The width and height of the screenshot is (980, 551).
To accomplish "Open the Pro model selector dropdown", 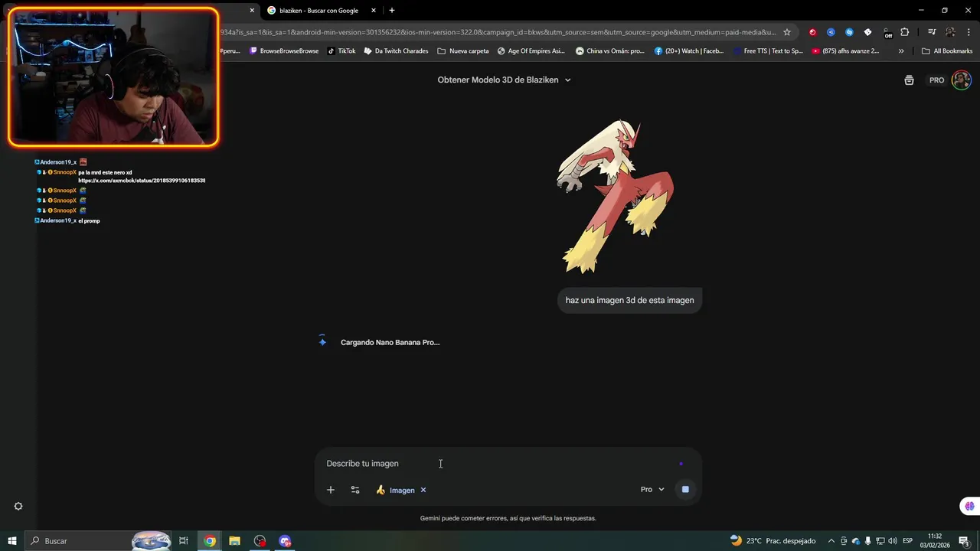I will (652, 490).
